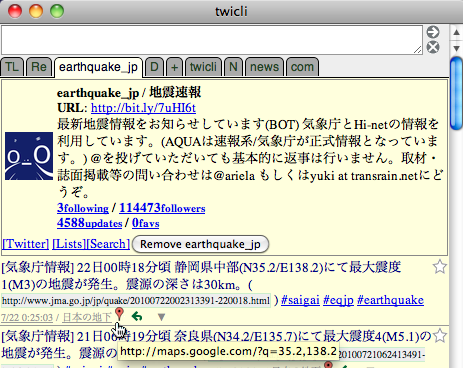Open the [Lists] link

coord(69,244)
